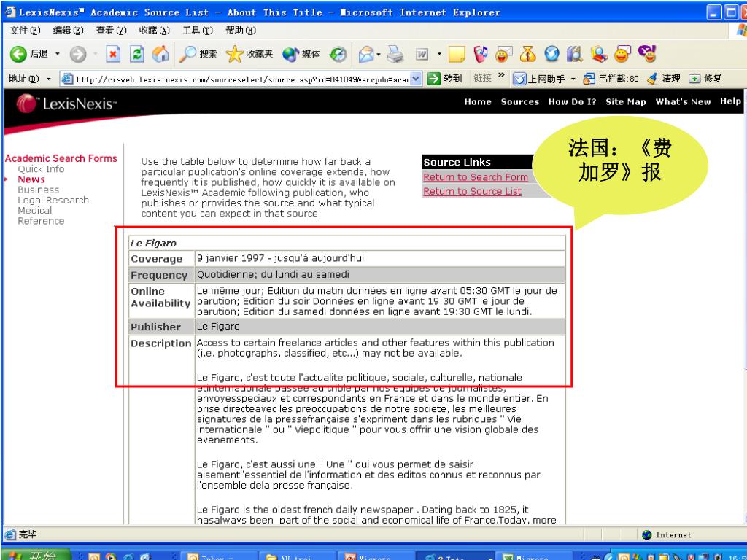Open the 上网助手 dropdown arrow
Image resolution: width=747 pixels, height=560 pixels.
pyautogui.click(x=573, y=79)
